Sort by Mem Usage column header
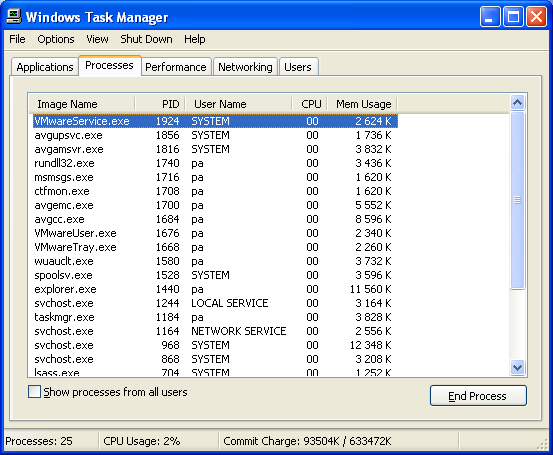This screenshot has width=553, height=455. point(362,104)
